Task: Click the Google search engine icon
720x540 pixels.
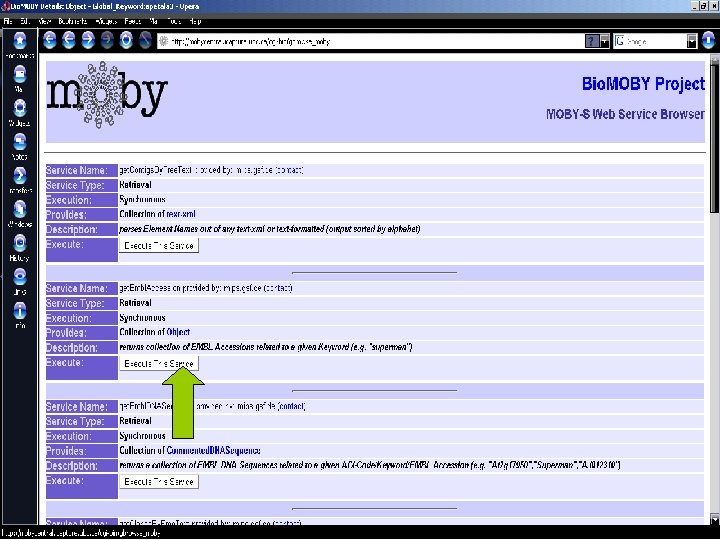Action: (x=620, y=41)
